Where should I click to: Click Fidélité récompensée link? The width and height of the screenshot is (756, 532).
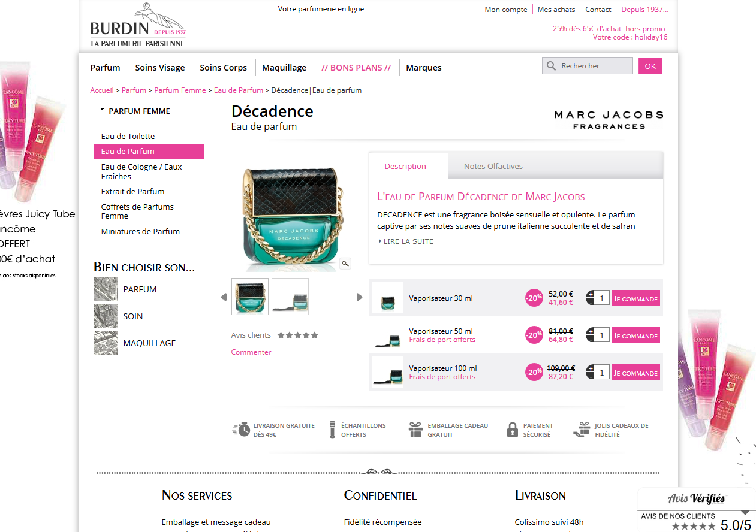pyautogui.click(x=382, y=522)
